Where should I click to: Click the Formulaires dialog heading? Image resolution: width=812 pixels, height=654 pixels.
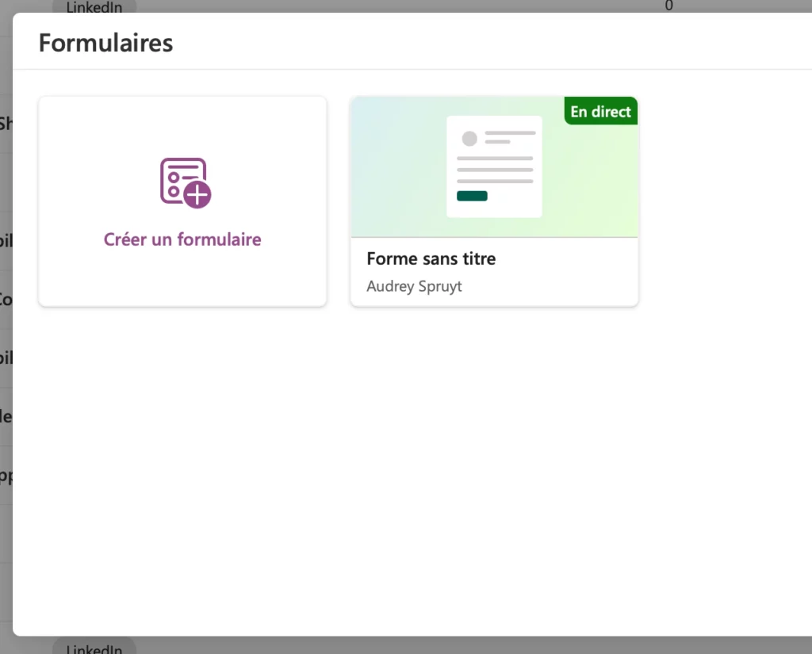click(105, 43)
